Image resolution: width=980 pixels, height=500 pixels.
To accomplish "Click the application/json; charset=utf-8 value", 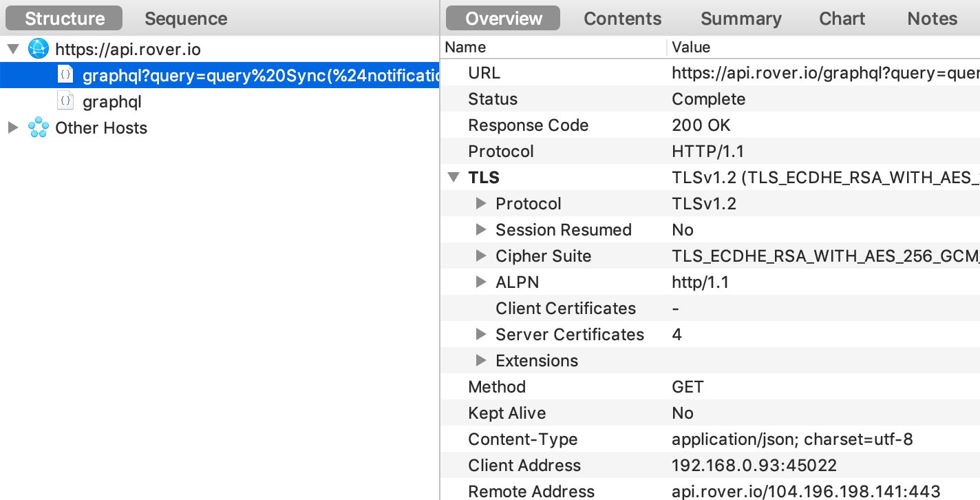I will pos(792,439).
